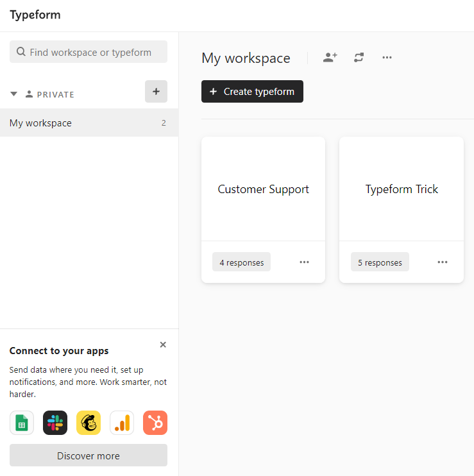Click the Google Analytics integration icon
Image resolution: width=474 pixels, height=476 pixels.
(122, 423)
